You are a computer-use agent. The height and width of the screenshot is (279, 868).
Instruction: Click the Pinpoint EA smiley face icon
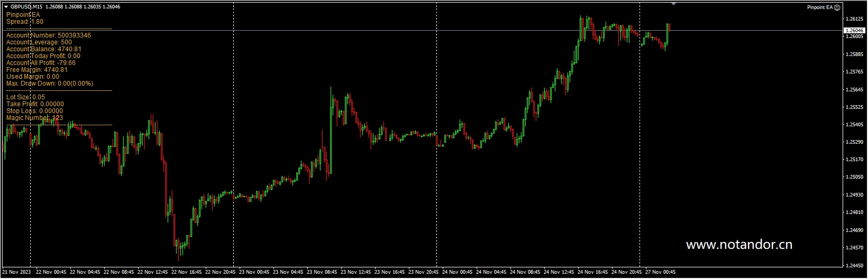(837, 7)
